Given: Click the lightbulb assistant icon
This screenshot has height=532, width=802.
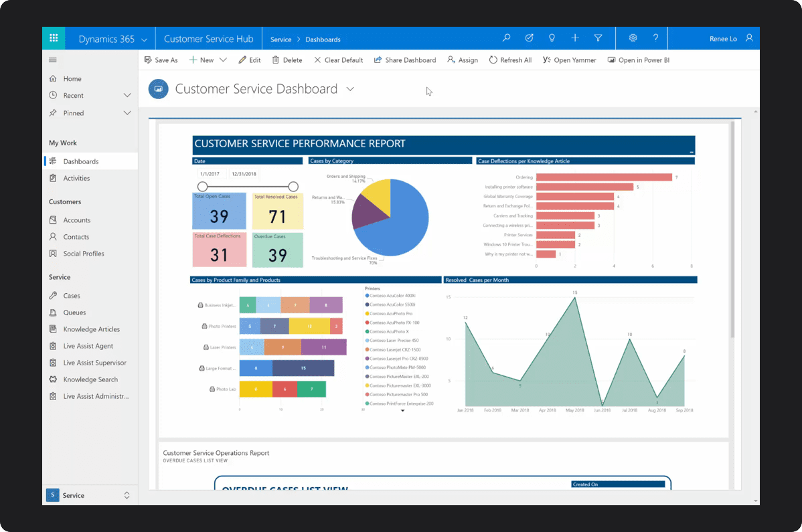Looking at the screenshot, I should [x=552, y=38].
